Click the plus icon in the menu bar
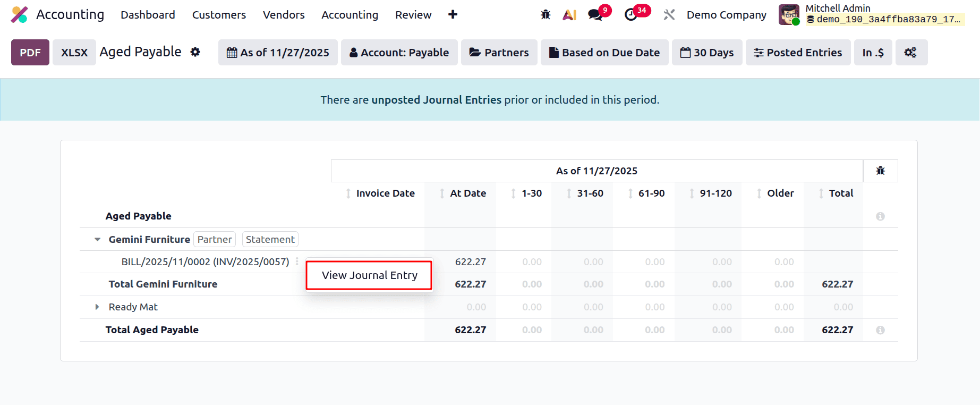980x405 pixels. 453,14
